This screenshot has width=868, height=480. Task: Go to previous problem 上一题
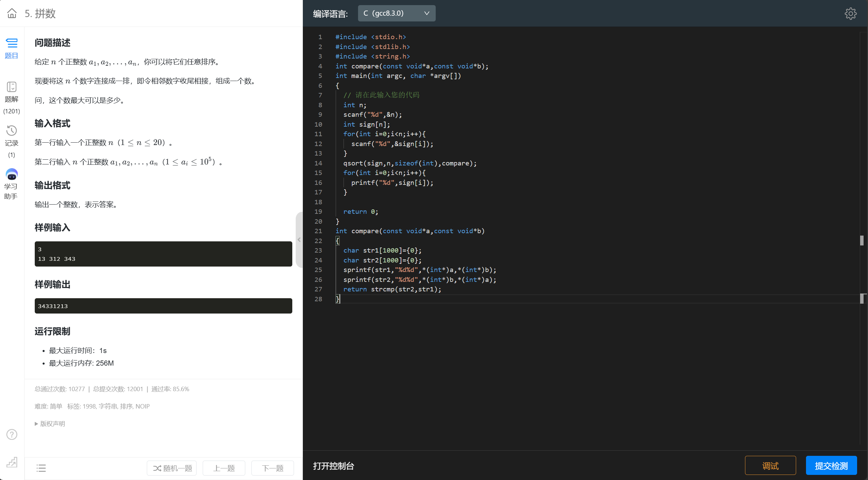[224, 468]
